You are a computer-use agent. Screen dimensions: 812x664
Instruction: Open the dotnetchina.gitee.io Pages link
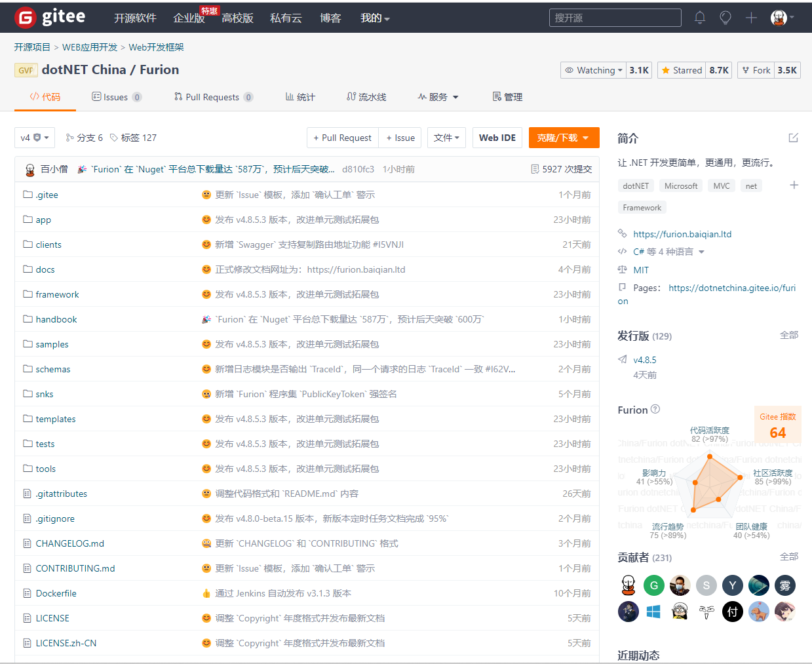(x=731, y=288)
